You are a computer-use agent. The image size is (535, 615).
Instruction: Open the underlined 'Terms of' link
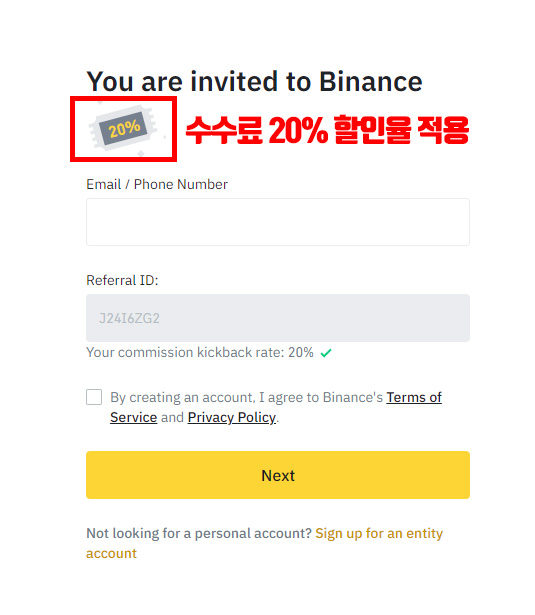pos(414,397)
